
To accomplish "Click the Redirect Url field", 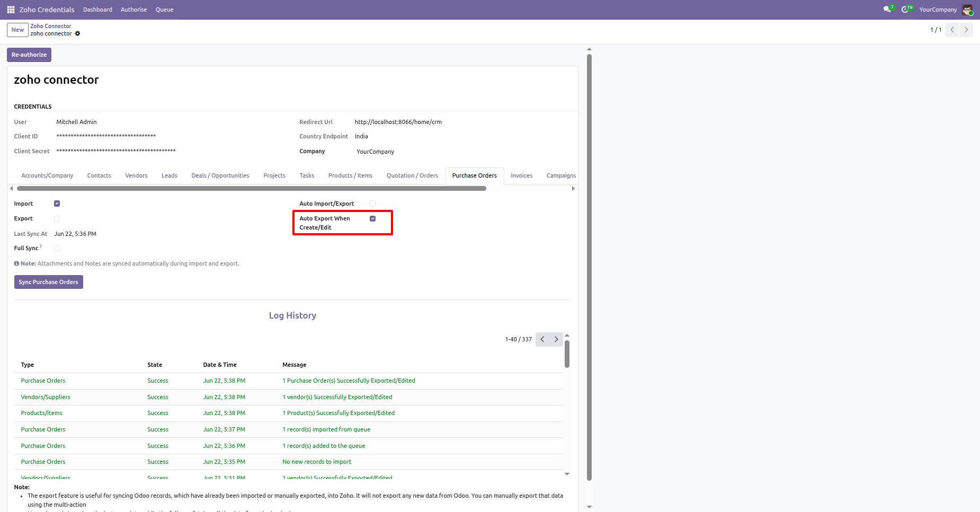I will coord(398,122).
